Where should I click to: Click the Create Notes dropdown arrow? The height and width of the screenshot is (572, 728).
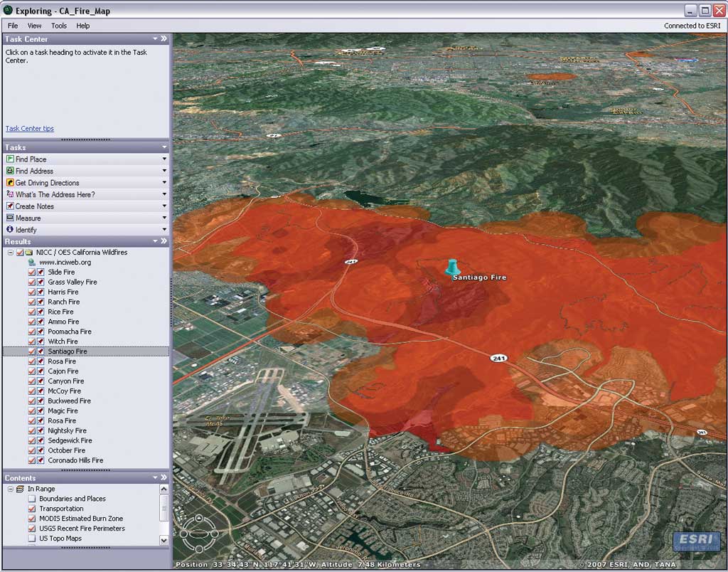(164, 206)
